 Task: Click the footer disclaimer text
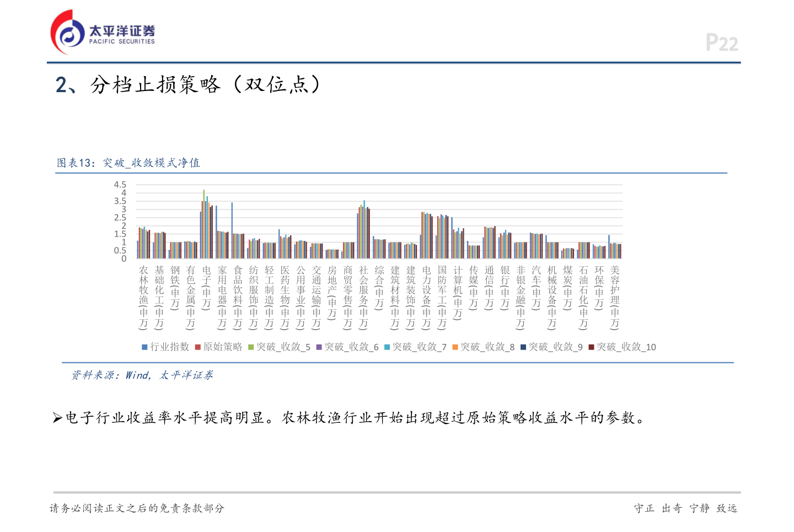pos(138,508)
